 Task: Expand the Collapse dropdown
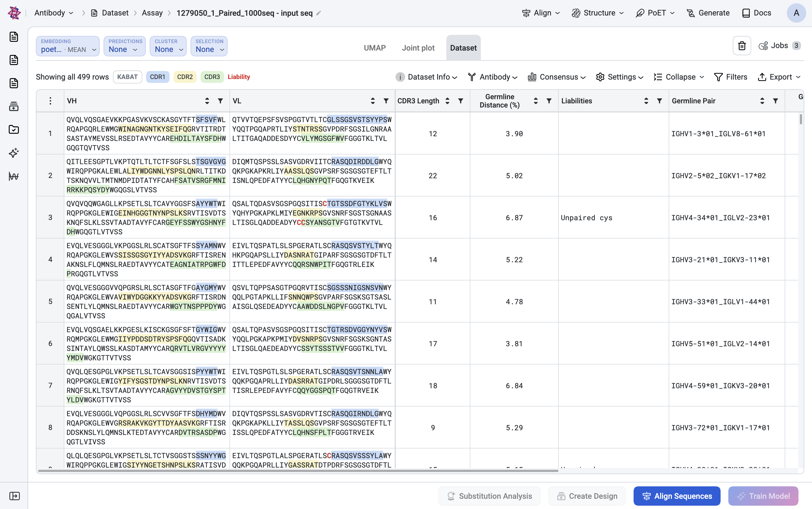(x=679, y=77)
